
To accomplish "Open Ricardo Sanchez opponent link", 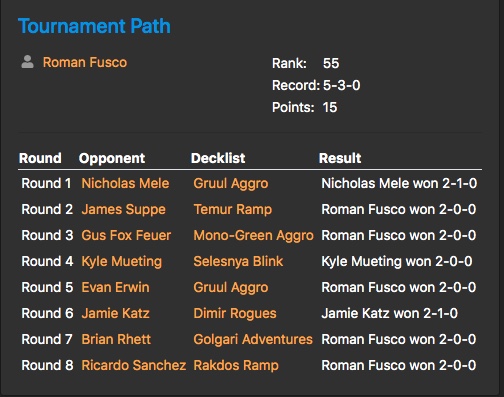I will click(134, 365).
